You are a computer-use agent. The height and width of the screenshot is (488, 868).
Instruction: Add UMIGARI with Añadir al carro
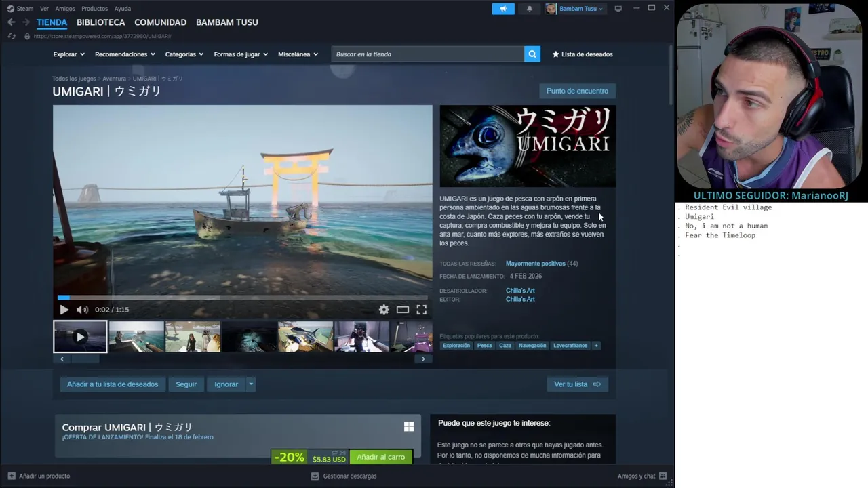tap(381, 457)
